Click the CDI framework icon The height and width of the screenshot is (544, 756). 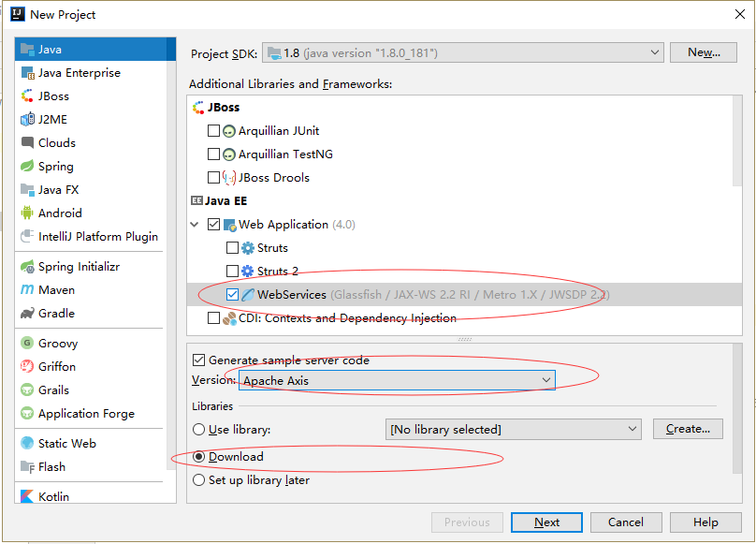pos(229,318)
